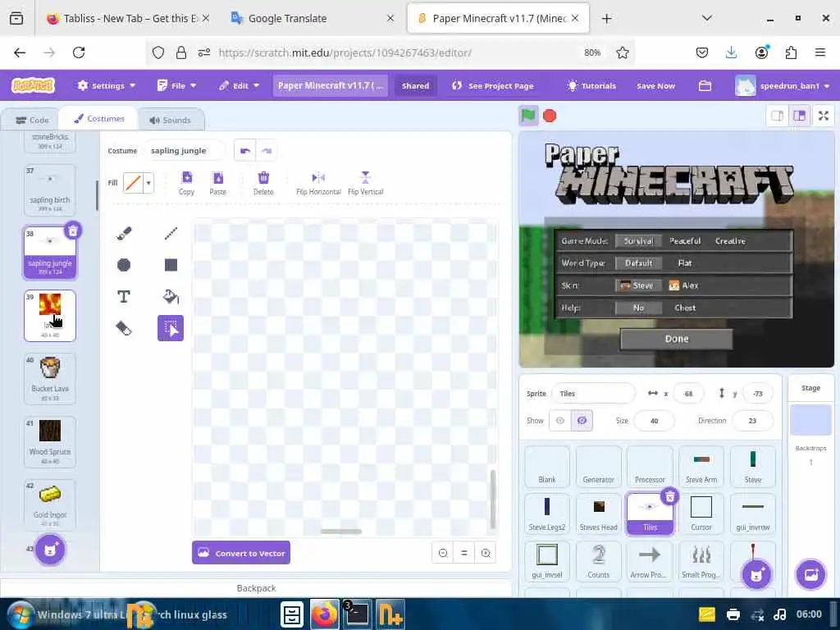This screenshot has height=630, width=840.
Task: Select the Line tool
Action: click(171, 234)
